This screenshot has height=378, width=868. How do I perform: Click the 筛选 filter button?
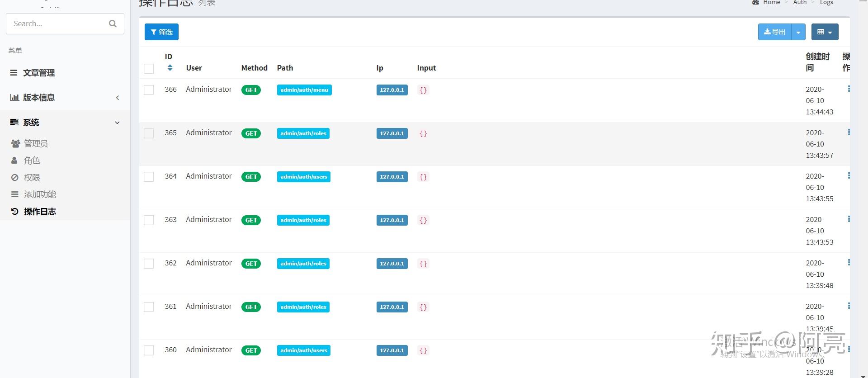coord(161,32)
